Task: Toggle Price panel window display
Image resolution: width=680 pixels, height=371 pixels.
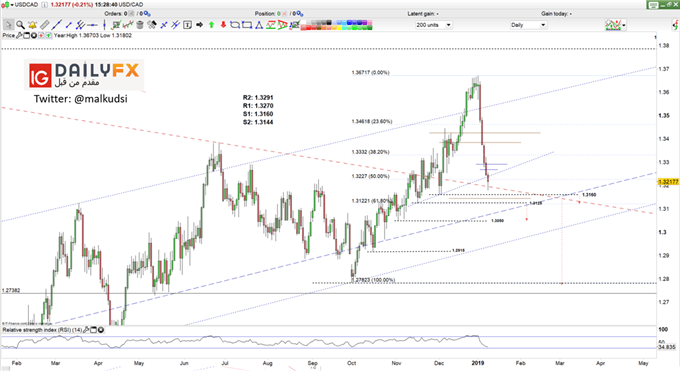Action: 26,36
